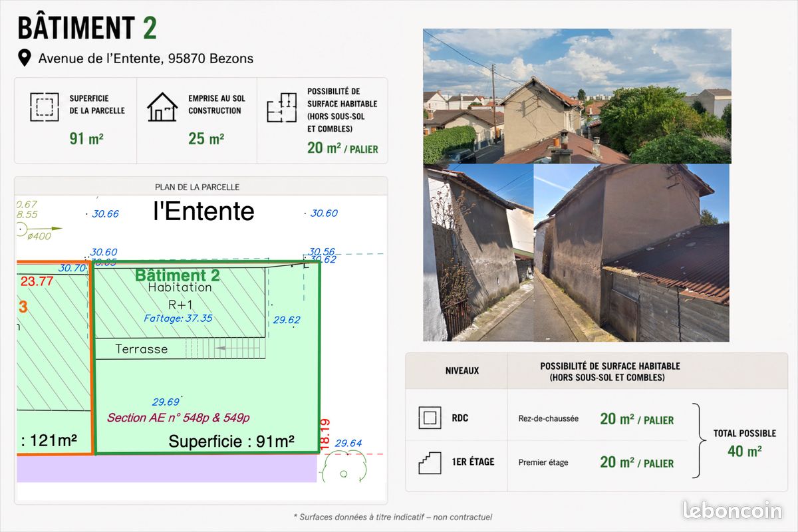Click the 1ER ÉTAGE staircase icon
Image resolution: width=798 pixels, height=532 pixels.
[430, 462]
